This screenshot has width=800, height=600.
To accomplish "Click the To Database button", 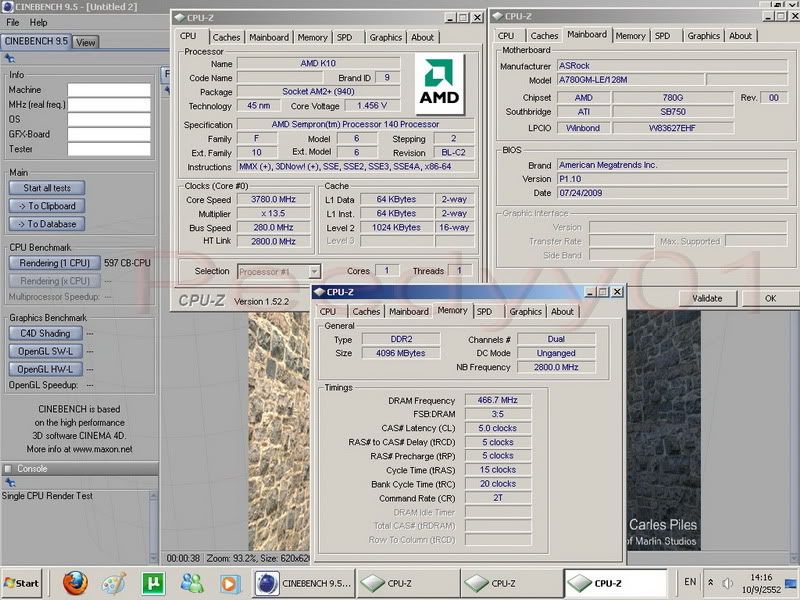I will [x=47, y=223].
